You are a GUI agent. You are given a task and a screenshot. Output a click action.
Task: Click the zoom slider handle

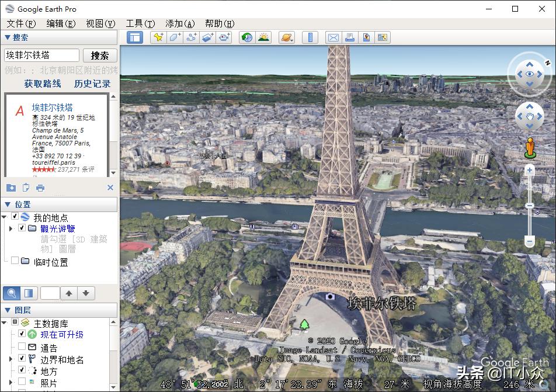click(x=529, y=206)
